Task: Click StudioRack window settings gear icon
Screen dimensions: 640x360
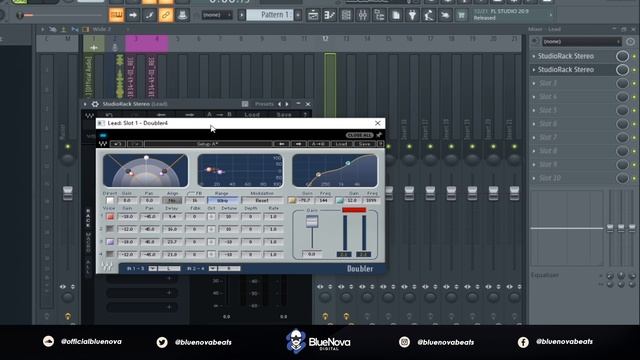Action: [x=95, y=104]
